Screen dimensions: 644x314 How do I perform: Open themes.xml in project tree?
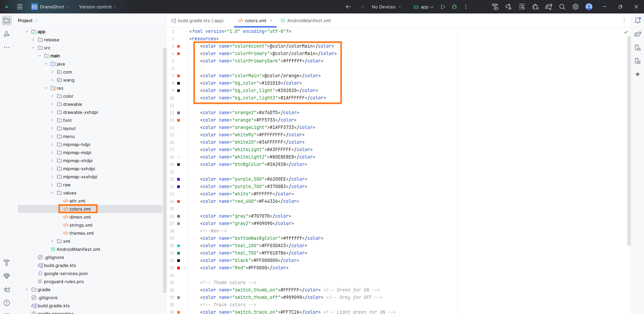coord(78,233)
